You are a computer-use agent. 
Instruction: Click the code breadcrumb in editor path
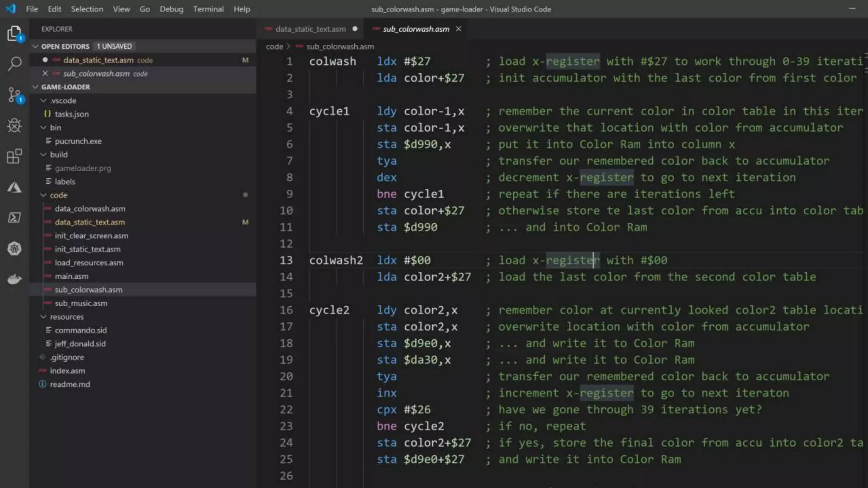click(274, 47)
